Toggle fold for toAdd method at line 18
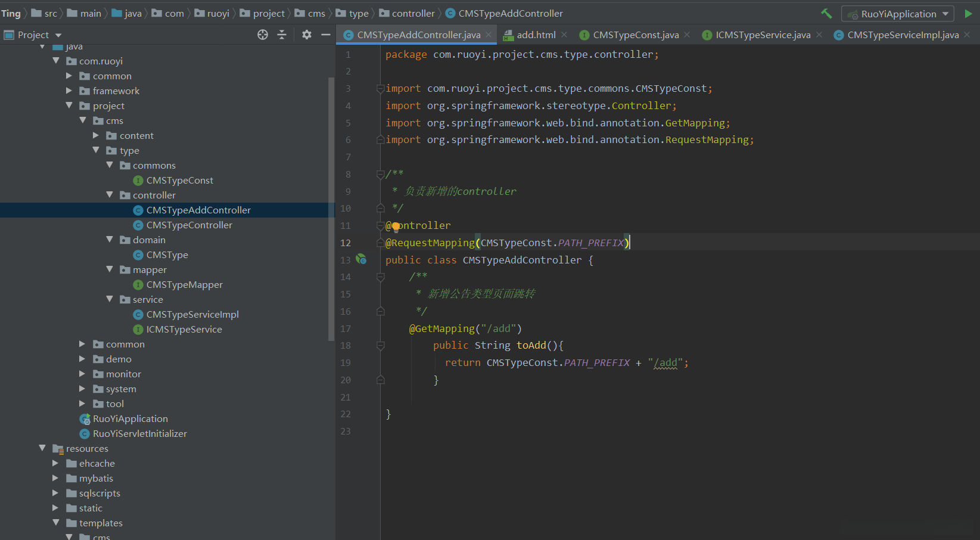The image size is (980, 540). (380, 346)
